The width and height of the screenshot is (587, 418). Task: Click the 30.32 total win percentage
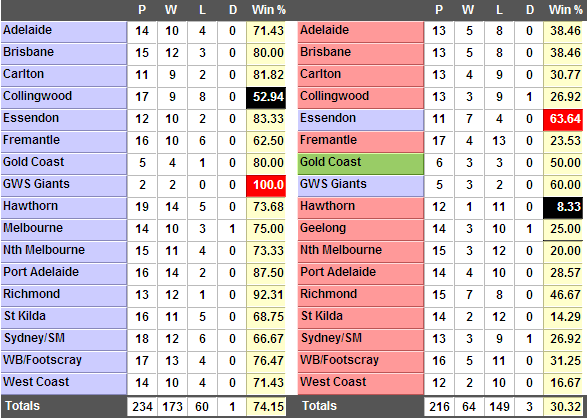click(x=563, y=406)
